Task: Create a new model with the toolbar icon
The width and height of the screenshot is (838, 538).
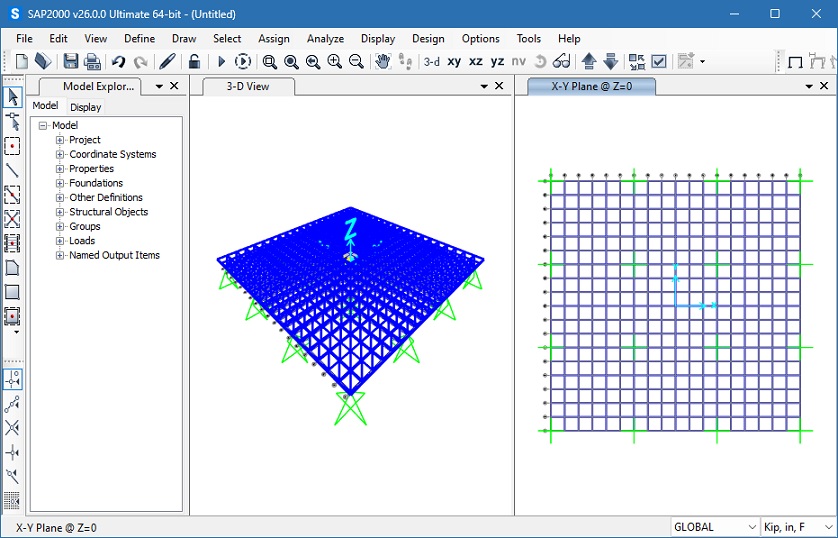Action: pos(22,61)
